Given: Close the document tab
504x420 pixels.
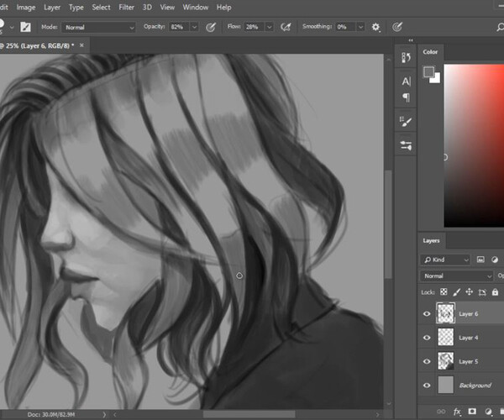Looking at the screenshot, I should [81, 45].
